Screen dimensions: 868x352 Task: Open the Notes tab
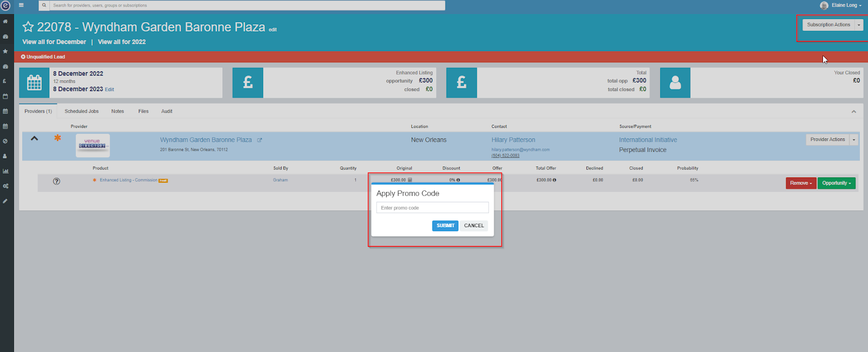(x=118, y=111)
